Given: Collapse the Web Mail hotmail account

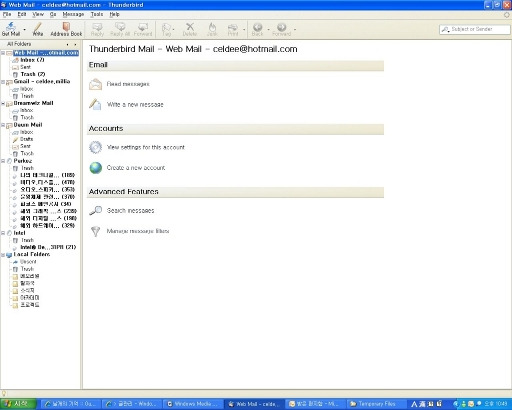Looking at the screenshot, I should (x=3, y=53).
